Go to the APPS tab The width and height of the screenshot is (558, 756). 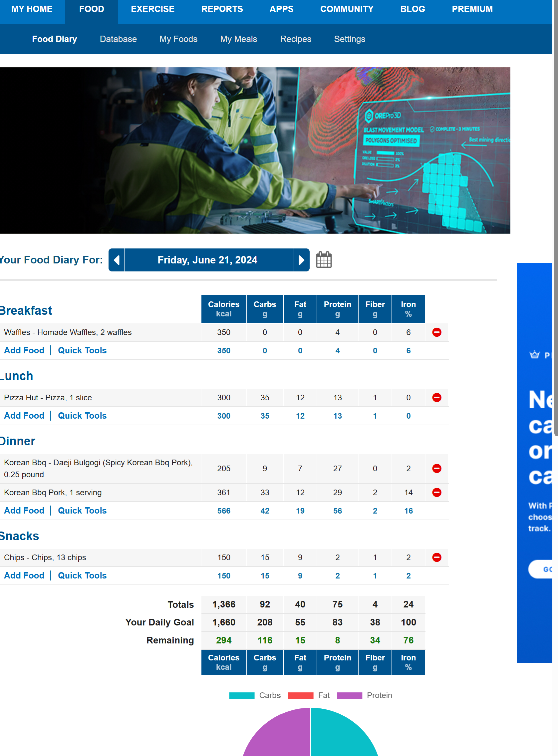[x=281, y=9]
